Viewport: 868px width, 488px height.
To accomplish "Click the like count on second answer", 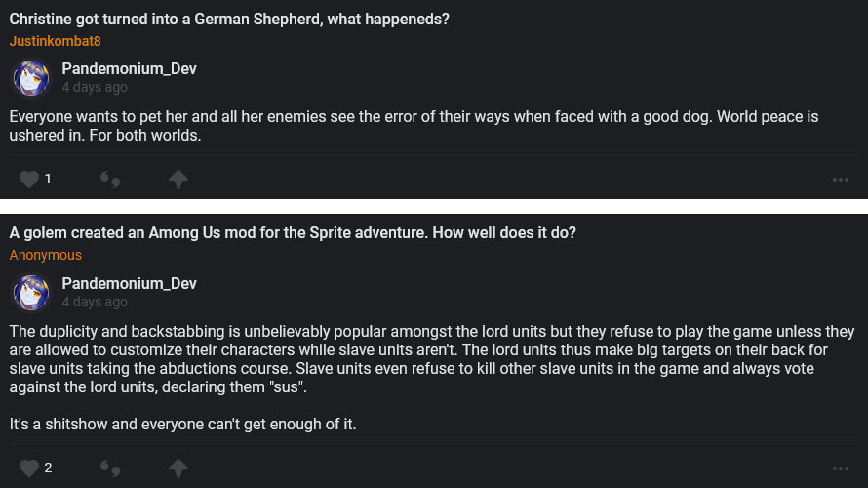I will click(x=48, y=468).
